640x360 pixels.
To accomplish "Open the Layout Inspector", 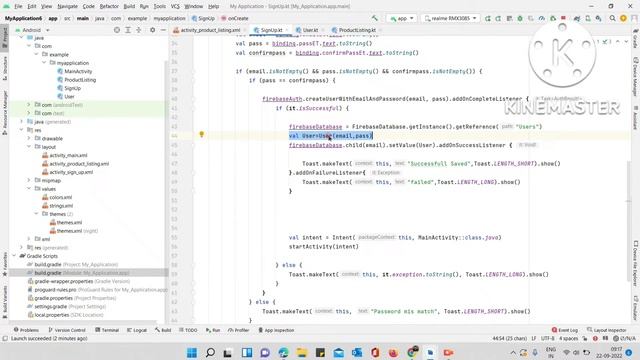I will pos(606,330).
